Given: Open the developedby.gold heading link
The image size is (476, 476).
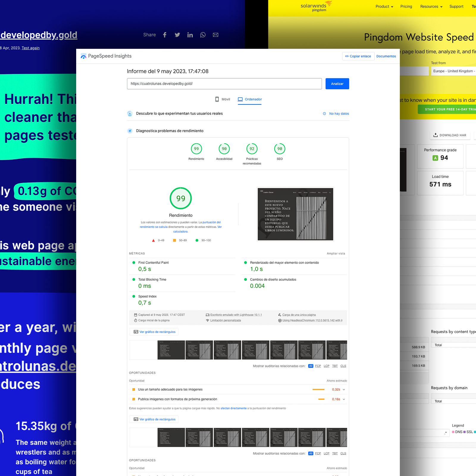Looking at the screenshot, I should coord(39,35).
